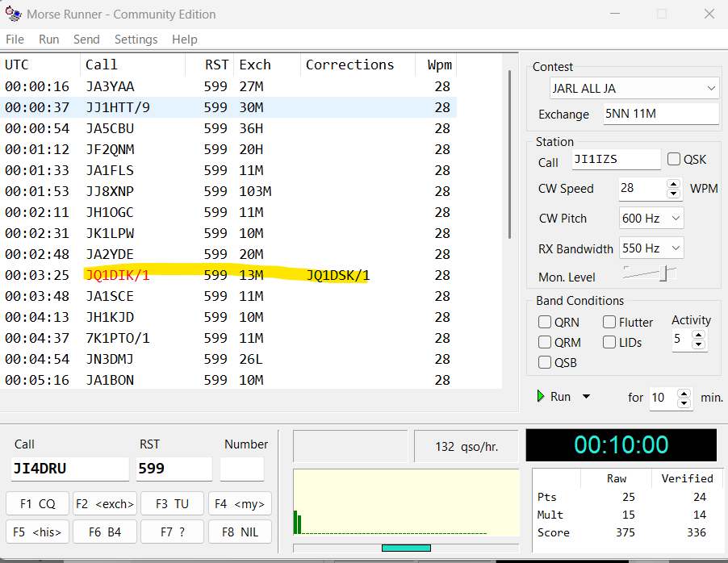
Task: Click the 132 qso/hr. rate panel
Action: coord(467,447)
